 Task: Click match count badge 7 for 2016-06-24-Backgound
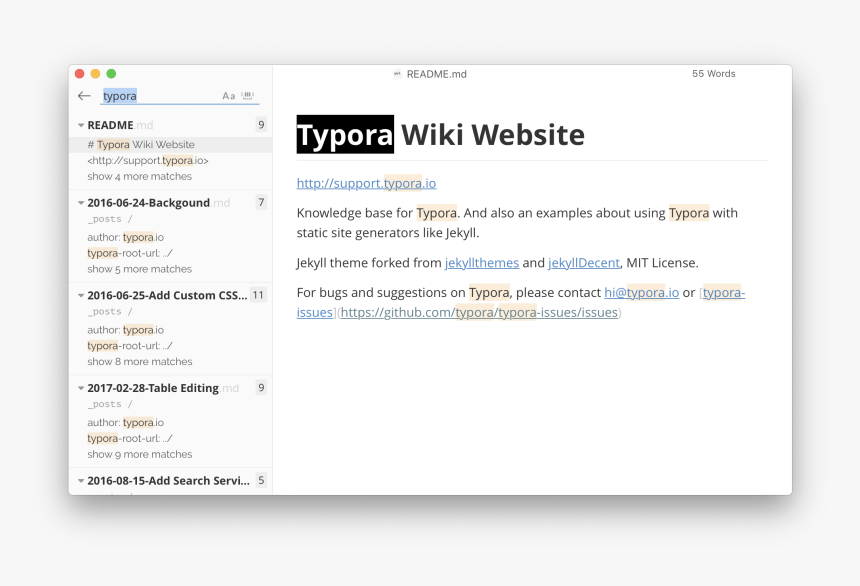tap(261, 202)
